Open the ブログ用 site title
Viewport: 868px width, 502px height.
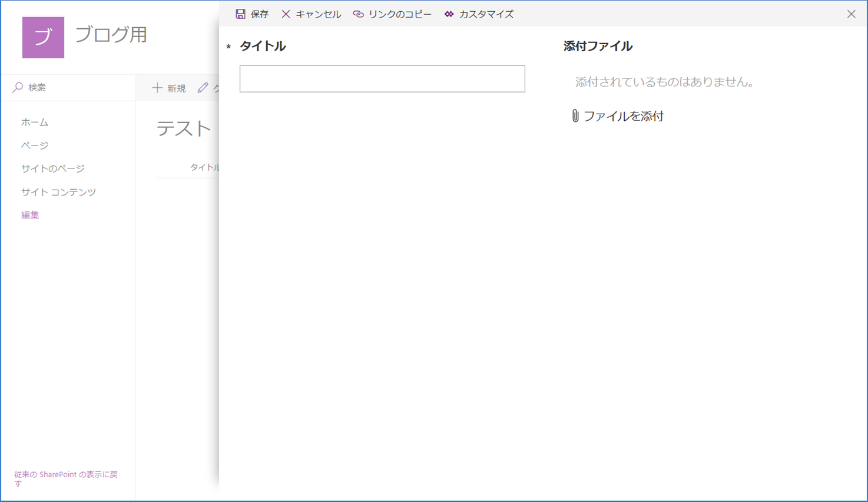[x=111, y=35]
